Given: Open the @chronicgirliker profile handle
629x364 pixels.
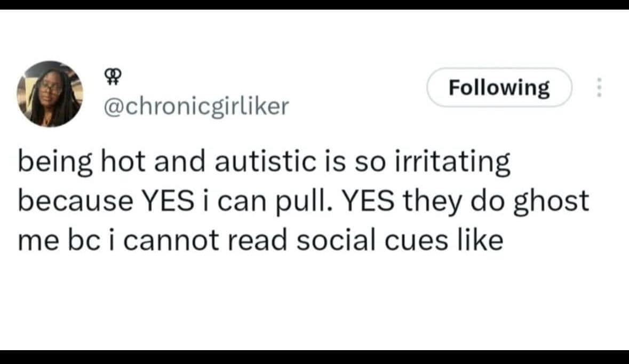Looking at the screenshot, I should point(194,107).
